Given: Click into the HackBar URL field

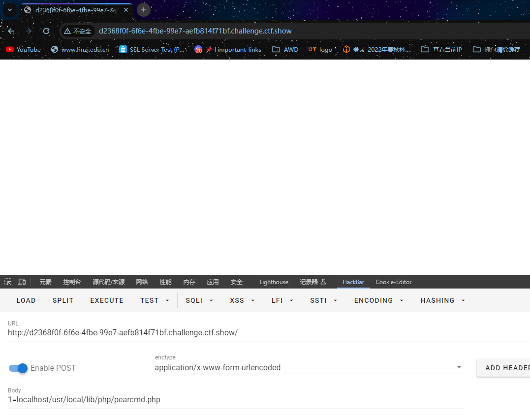Looking at the screenshot, I should pos(269,333).
